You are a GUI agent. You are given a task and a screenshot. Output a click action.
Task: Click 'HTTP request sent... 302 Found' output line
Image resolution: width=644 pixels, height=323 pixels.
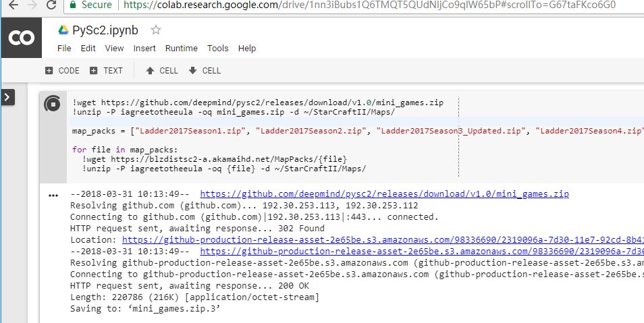coord(197,228)
